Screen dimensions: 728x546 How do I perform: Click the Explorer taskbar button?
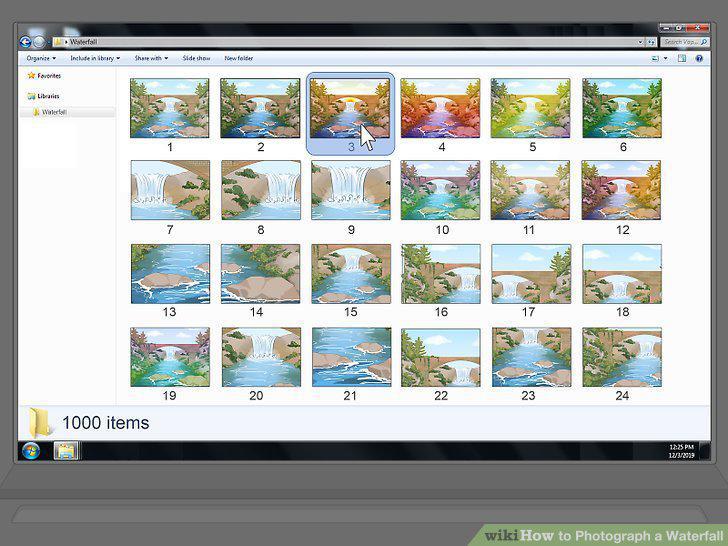tap(66, 451)
